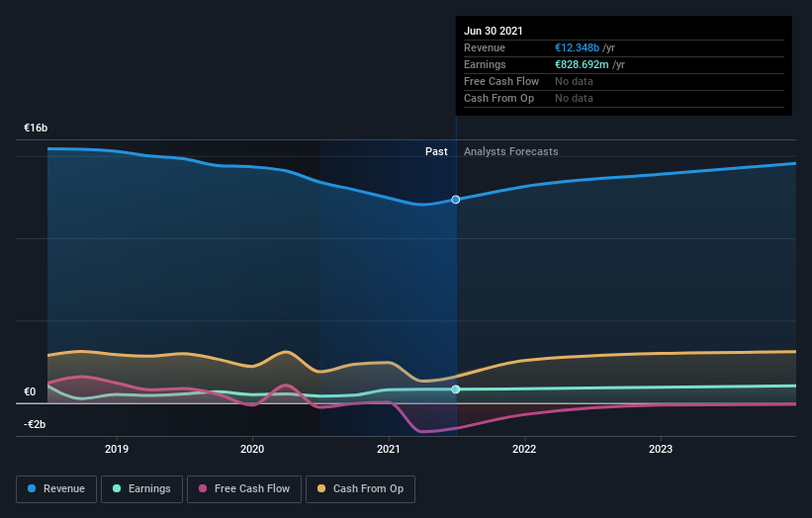
Task: Click the Earnings tooltip row label
Action: (485, 64)
